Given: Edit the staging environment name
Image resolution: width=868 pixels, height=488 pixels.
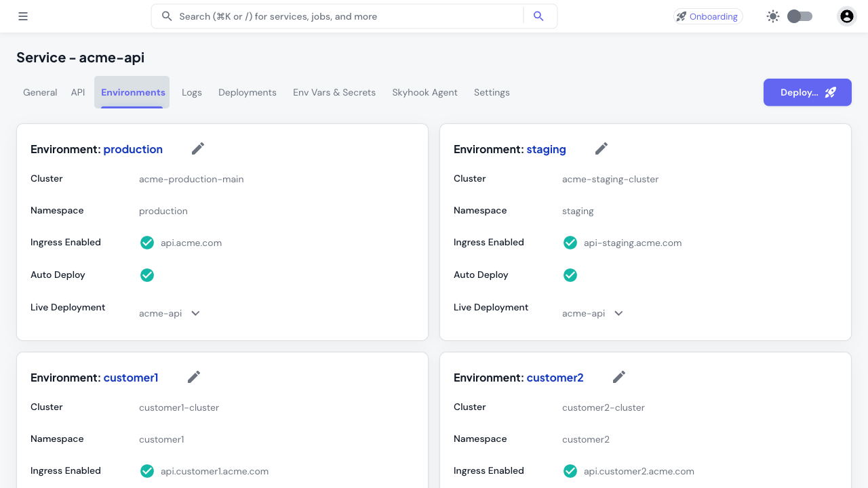Looking at the screenshot, I should point(601,148).
